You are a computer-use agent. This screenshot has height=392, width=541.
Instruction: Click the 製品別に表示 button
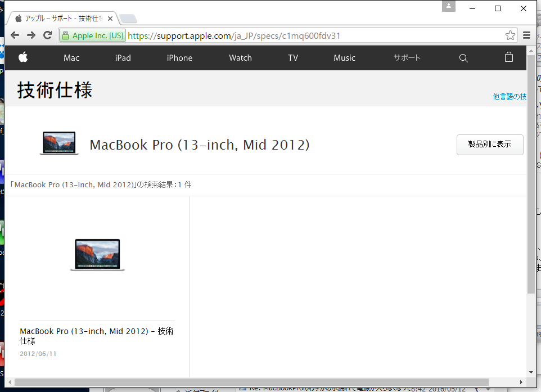[490, 145]
